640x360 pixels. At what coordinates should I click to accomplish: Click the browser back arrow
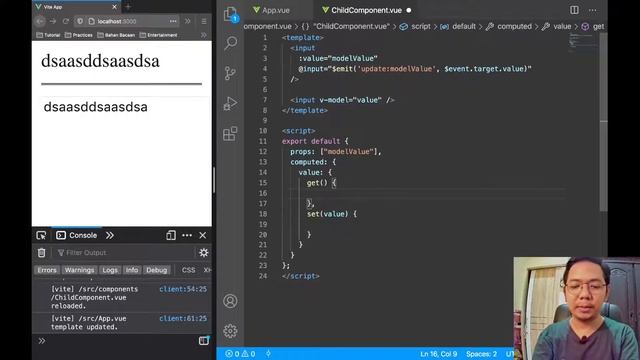pos(40,21)
